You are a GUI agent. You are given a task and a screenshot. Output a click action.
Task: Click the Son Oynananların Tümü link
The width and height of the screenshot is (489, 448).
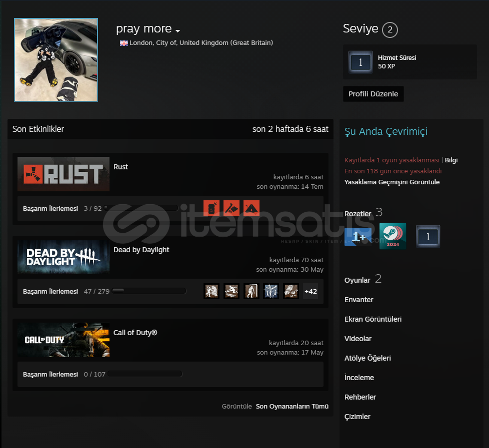point(292,406)
